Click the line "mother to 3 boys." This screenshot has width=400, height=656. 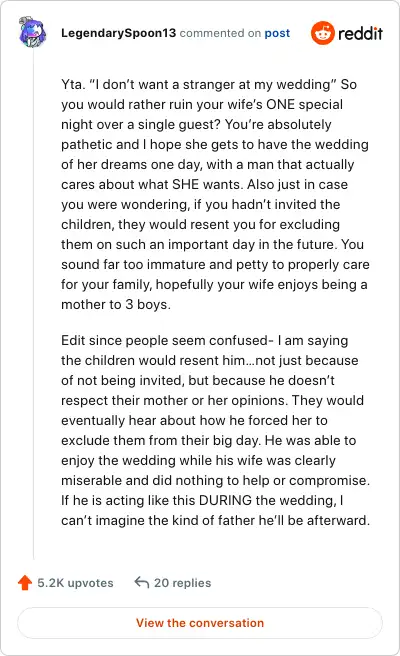point(116,305)
